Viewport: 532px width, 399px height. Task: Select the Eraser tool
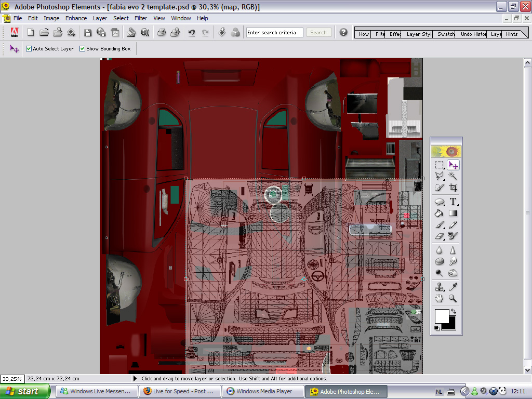pos(440,236)
